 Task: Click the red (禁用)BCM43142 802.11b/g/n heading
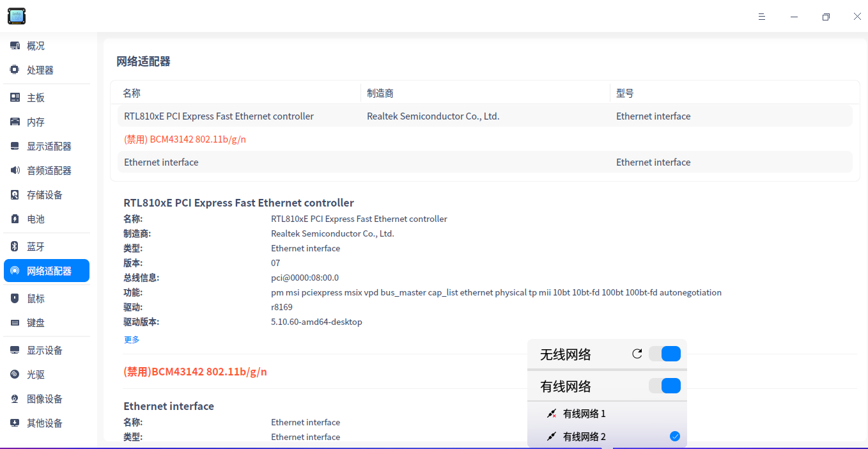[195, 372]
